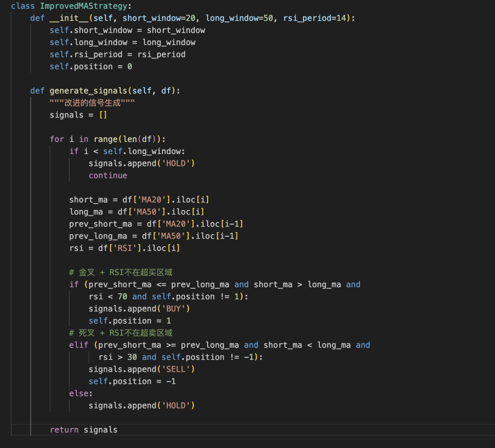
Task: Click the rsi = df['RSI'].iloc[i] line
Action: point(125,248)
